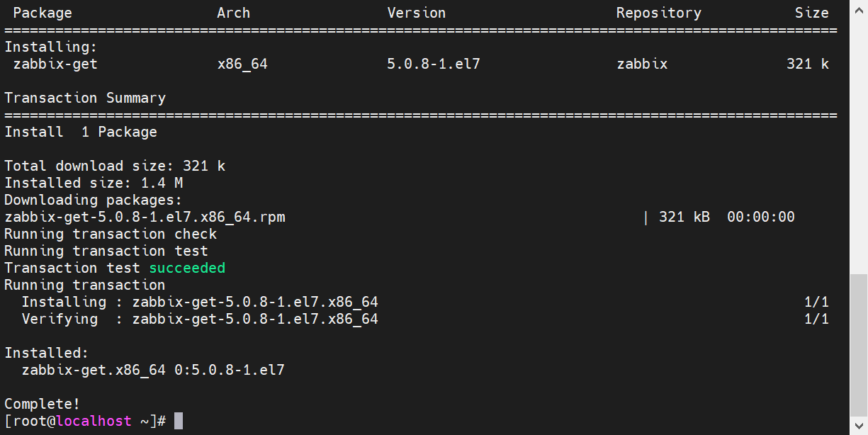
Task: Click the "Arch" column header
Action: (x=233, y=13)
